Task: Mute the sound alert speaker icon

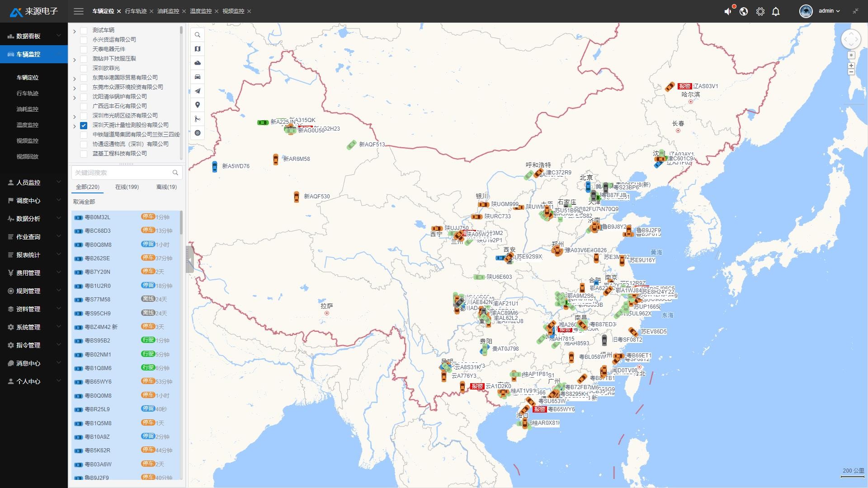Action: click(727, 11)
